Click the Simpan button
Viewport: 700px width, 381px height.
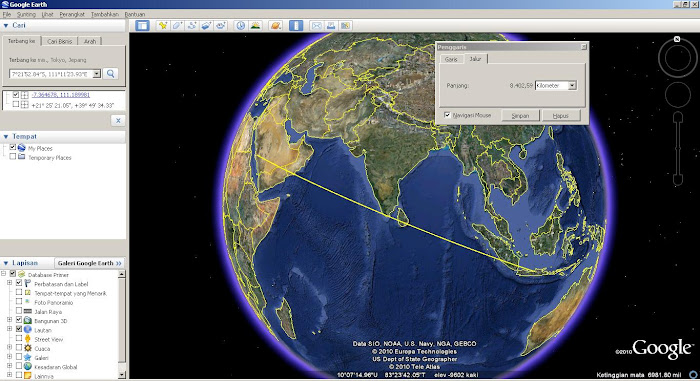(520, 116)
